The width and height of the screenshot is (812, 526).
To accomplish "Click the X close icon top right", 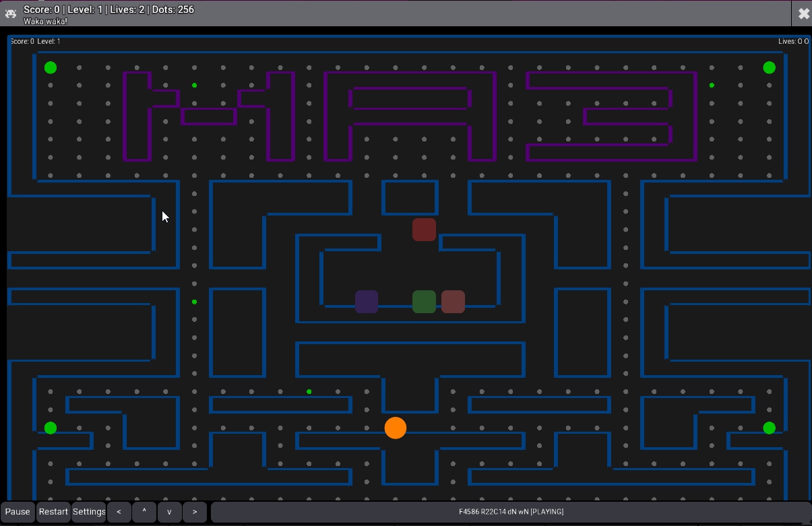I will tap(803, 13).
